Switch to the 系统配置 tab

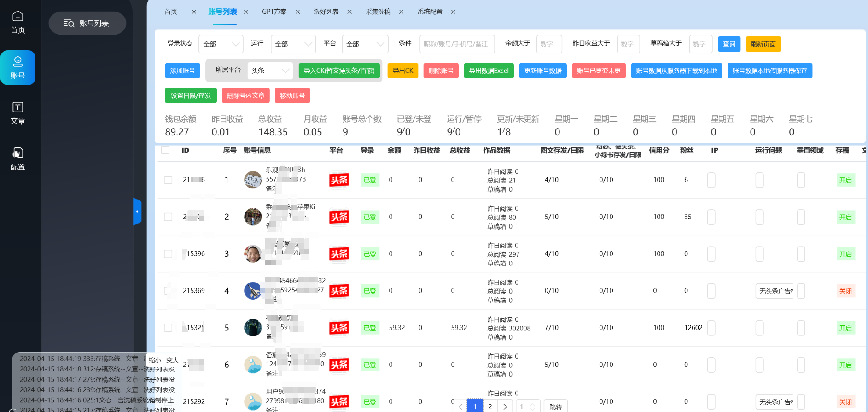[430, 12]
